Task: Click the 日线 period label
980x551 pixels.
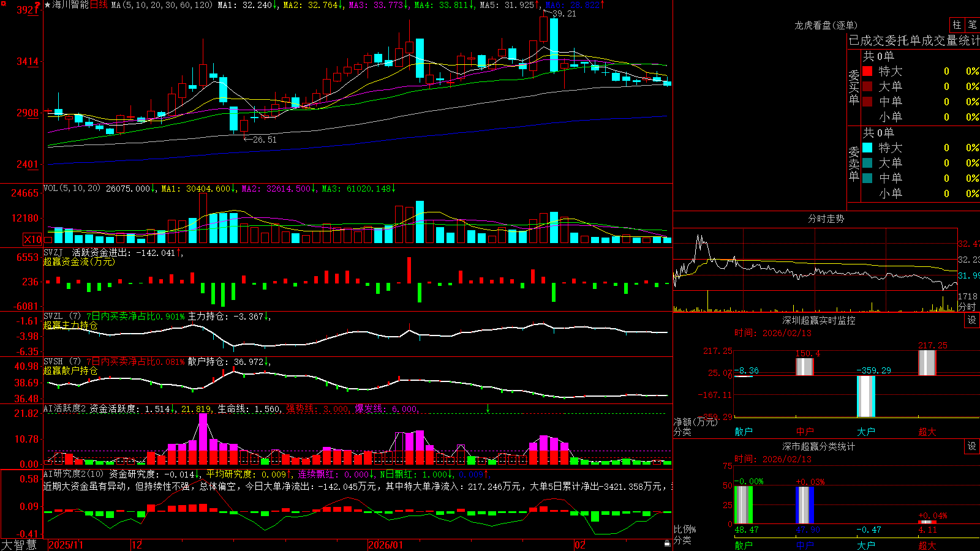Action: (99, 5)
